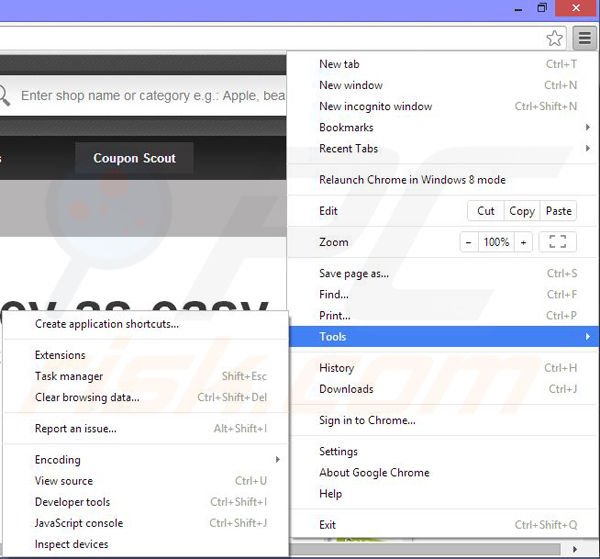Select Create application shortcuts...
The image size is (600, 559).
click(145, 324)
